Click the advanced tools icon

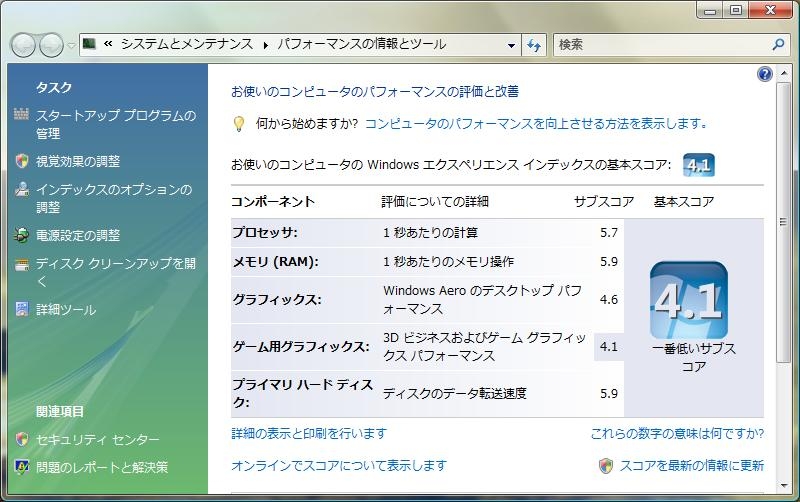tap(21, 309)
